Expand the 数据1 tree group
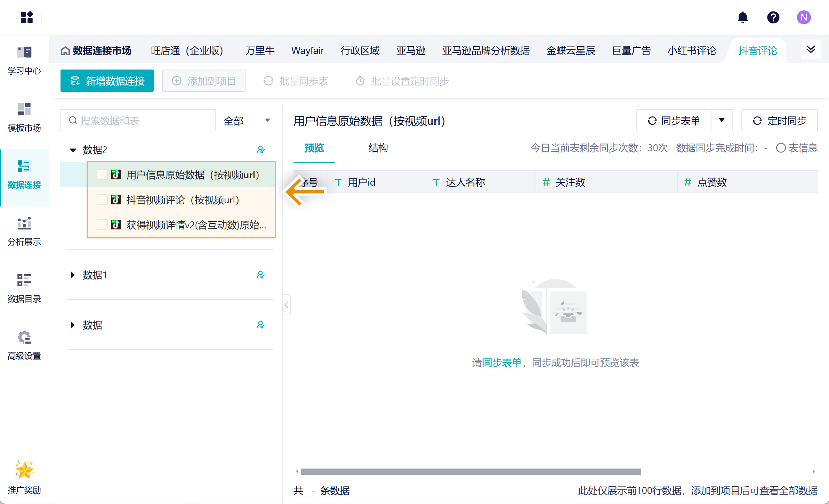 coord(73,275)
